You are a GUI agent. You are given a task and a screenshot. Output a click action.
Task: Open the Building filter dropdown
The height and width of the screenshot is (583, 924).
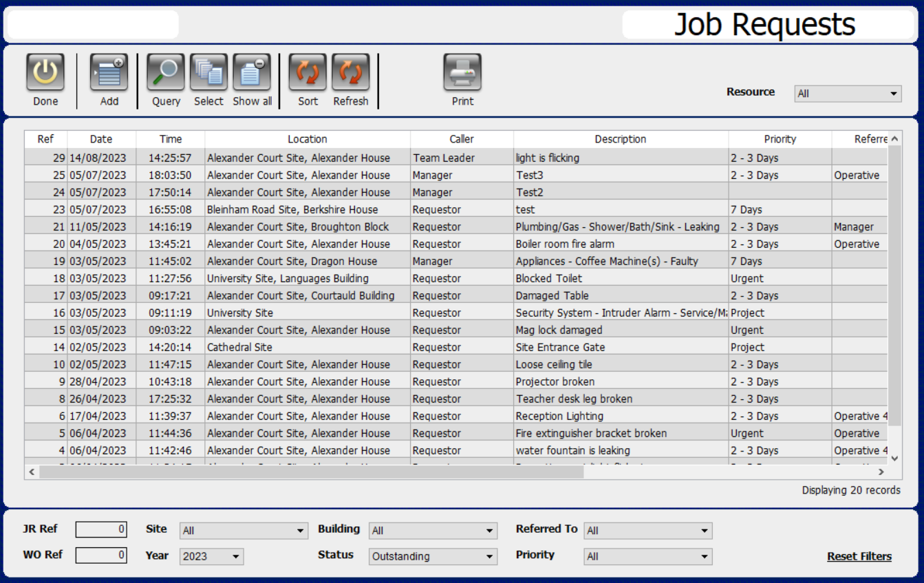(x=433, y=531)
